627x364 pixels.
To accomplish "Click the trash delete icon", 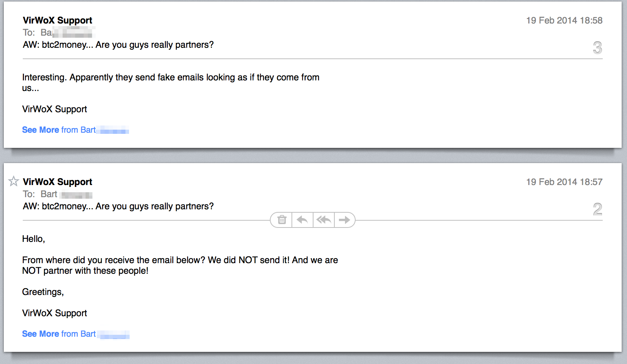I will [x=282, y=220].
